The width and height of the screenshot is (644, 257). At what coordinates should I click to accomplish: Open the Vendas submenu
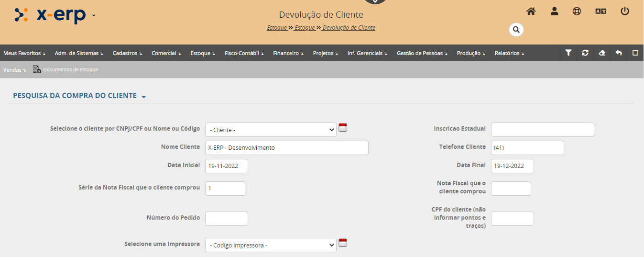[x=14, y=70]
